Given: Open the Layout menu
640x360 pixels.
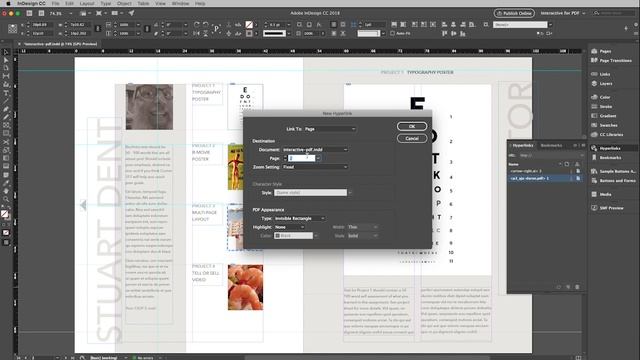Looking at the screenshot, I should coord(87,3).
